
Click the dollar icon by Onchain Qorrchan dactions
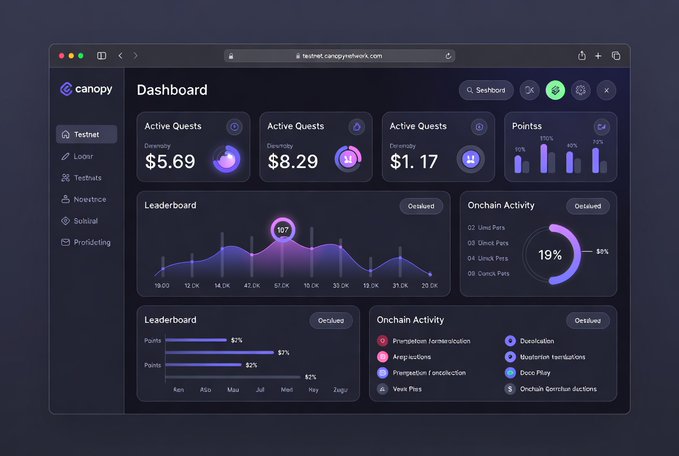click(x=510, y=389)
